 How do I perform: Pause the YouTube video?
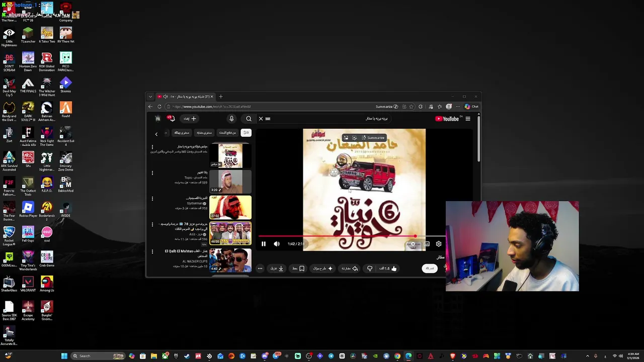pos(263,244)
